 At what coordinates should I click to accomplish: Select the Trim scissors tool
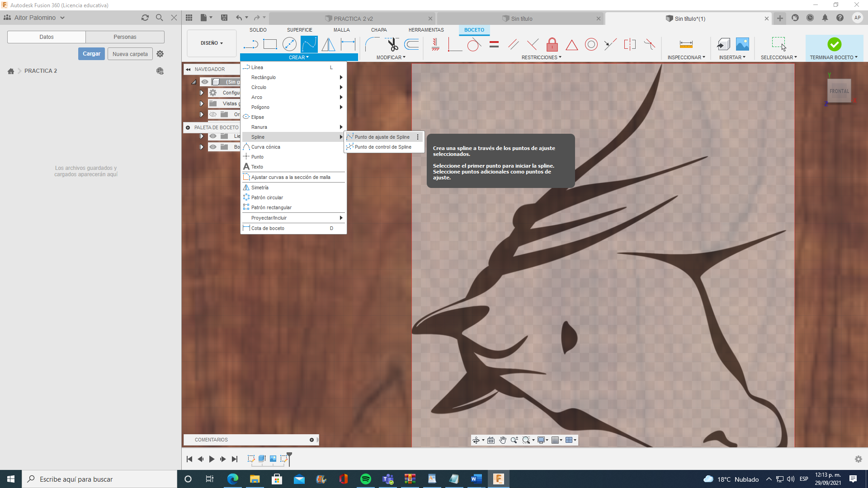(x=392, y=44)
